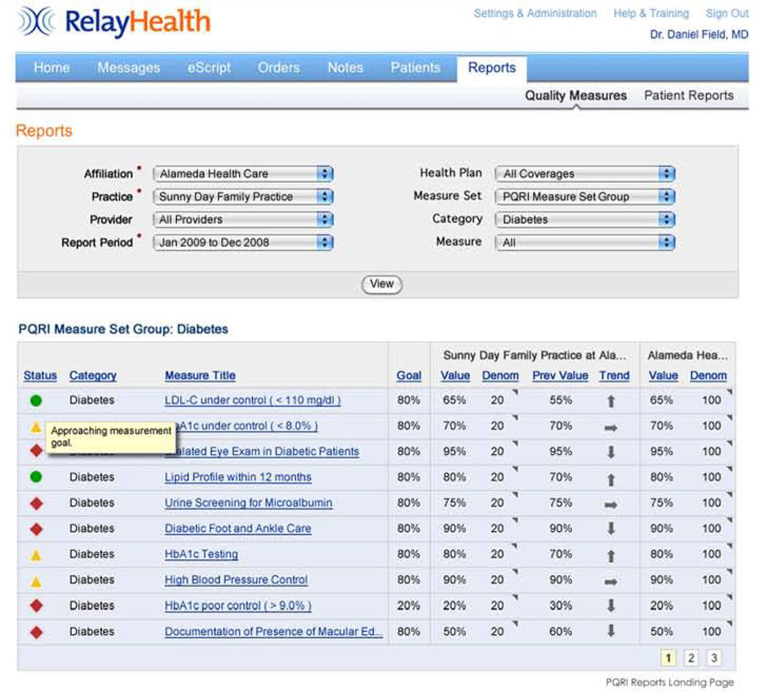Open the Category dropdown showing Diabetes

point(585,219)
